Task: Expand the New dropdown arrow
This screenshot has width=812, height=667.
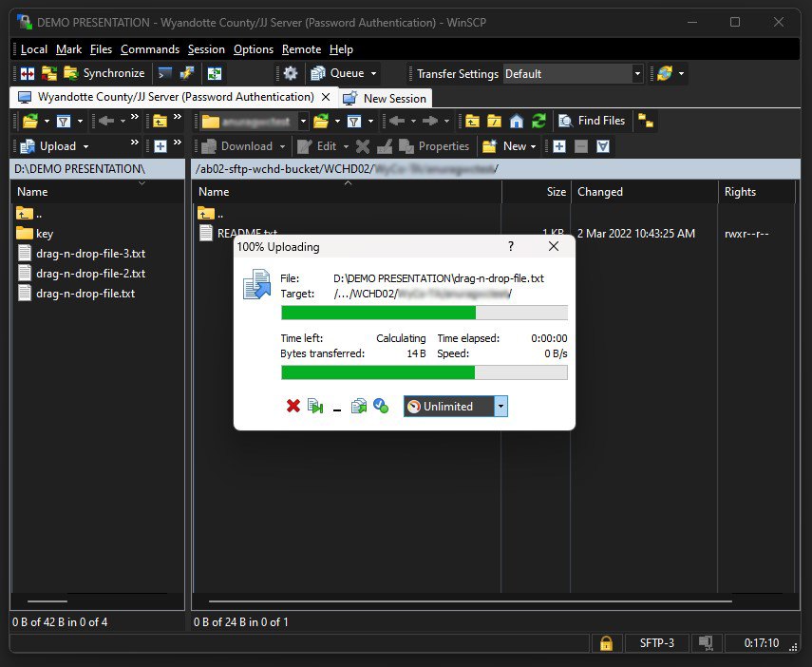Action: (x=534, y=146)
